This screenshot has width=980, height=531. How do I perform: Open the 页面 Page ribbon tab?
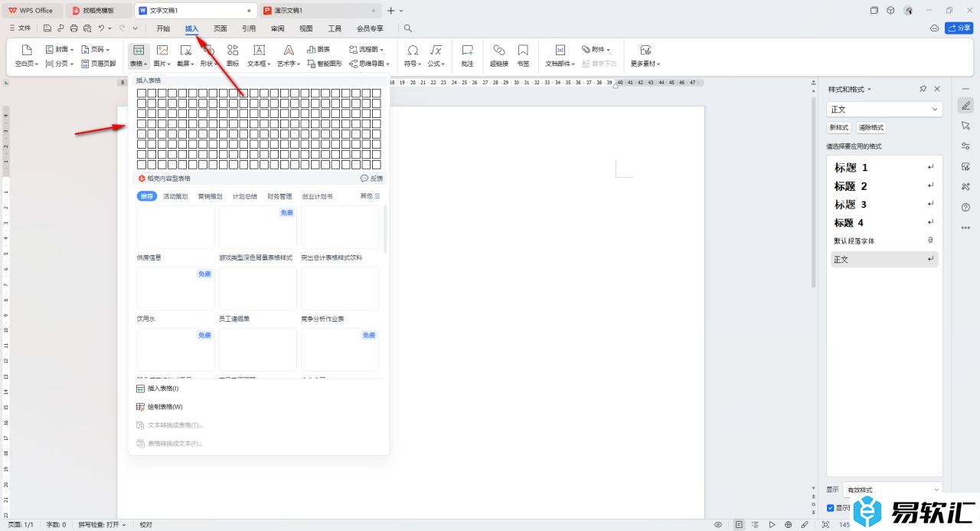point(220,28)
